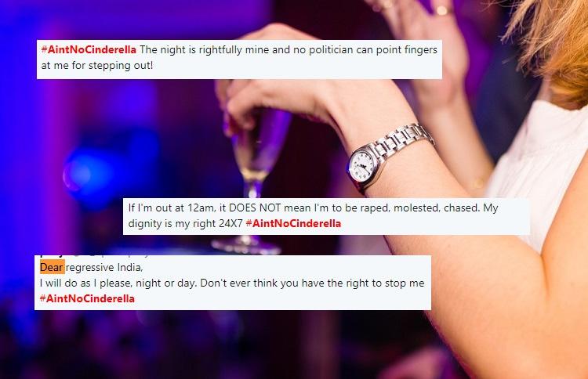This screenshot has width=588, height=379.
Task: Open the #AintNoCinderella hashtag in the top tweet
Action: pyautogui.click(x=89, y=50)
